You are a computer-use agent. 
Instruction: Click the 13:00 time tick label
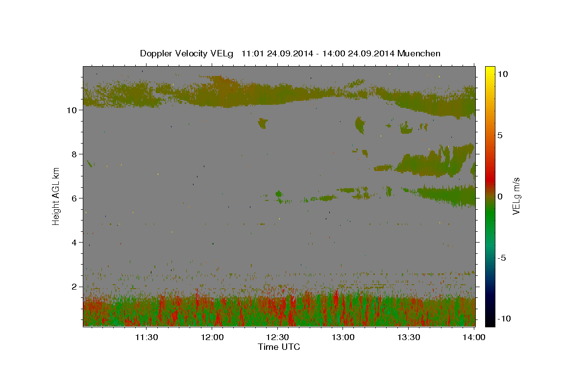(x=343, y=337)
